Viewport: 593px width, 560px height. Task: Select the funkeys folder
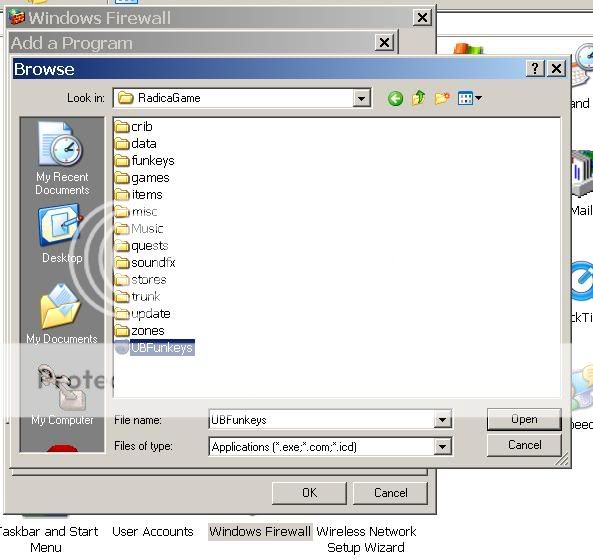pyautogui.click(x=144, y=161)
